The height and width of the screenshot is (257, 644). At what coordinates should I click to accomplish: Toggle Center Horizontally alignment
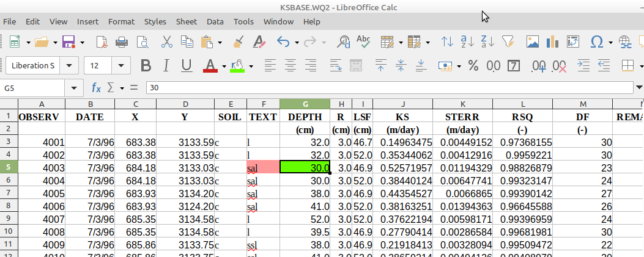coord(291,65)
